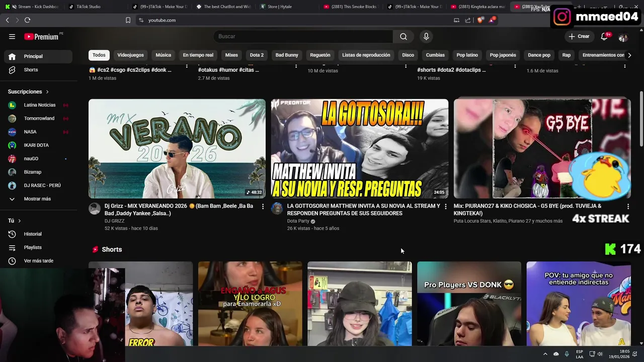Click the share icon in the address bar
644x362 pixels.
pos(468,20)
